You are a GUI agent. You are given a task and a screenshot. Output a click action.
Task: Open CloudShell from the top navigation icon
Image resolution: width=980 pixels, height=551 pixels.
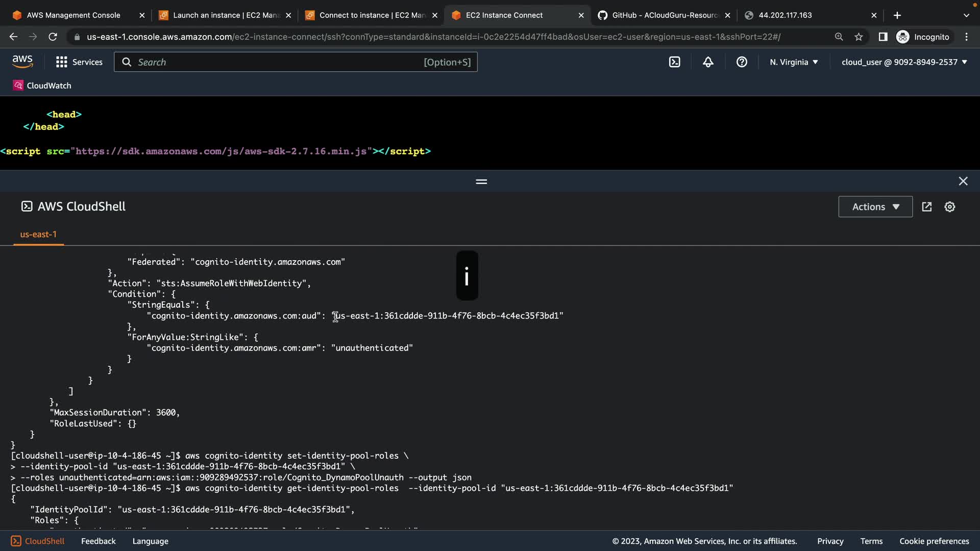674,62
